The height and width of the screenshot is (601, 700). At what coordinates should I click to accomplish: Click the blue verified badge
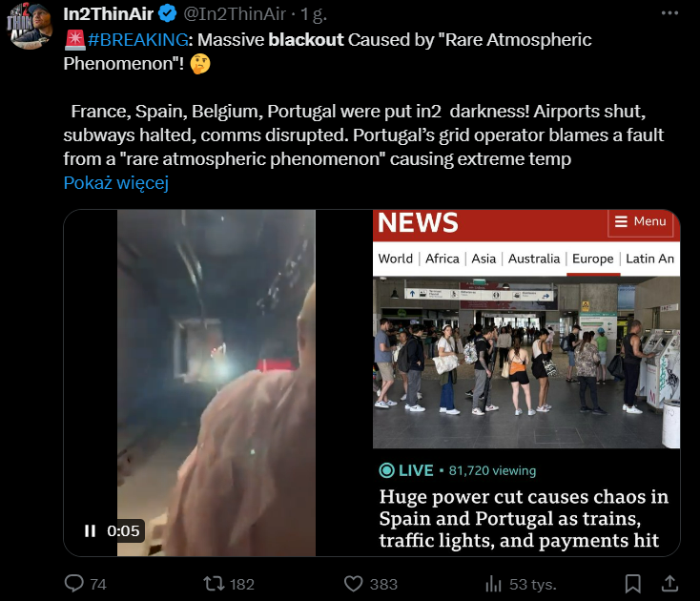click(x=168, y=14)
